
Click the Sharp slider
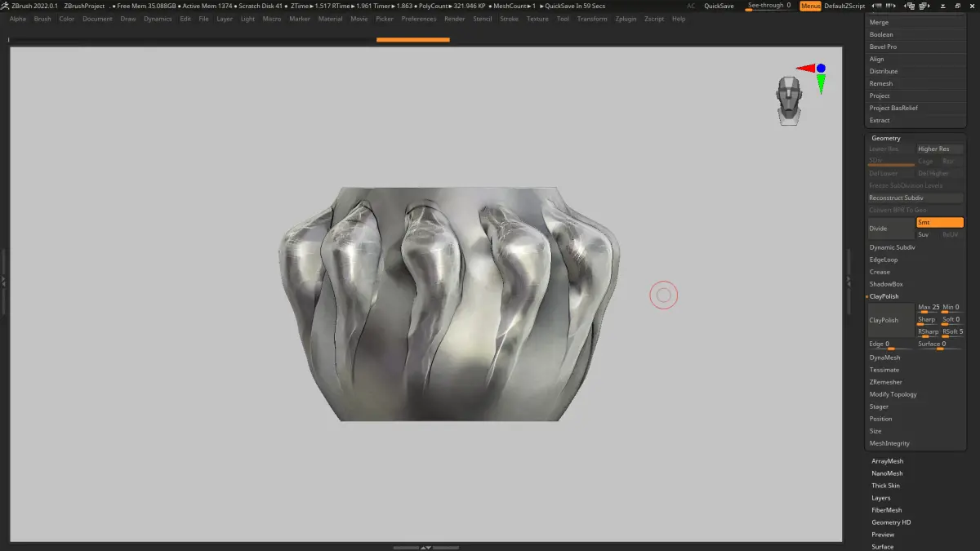928,320
